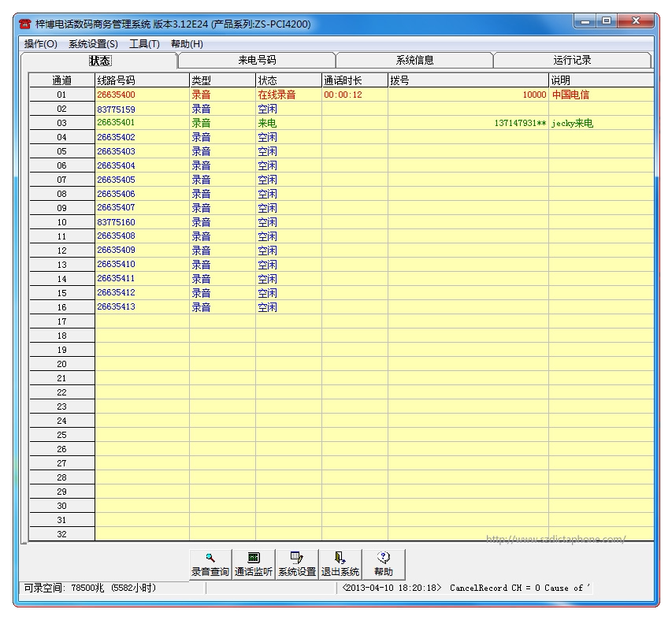Viewport: 672px width, 620px height.
Task: Click the 帮助 help toolbar button
Action: click(384, 565)
